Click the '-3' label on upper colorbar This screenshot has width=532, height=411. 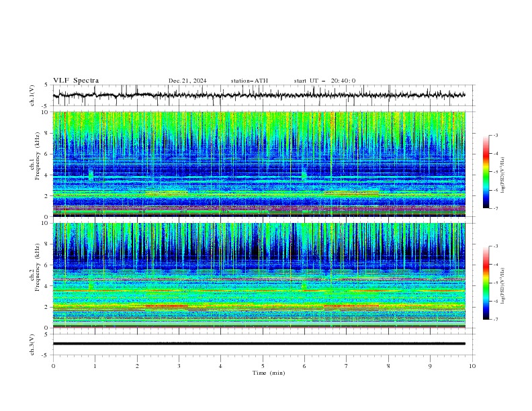point(495,135)
